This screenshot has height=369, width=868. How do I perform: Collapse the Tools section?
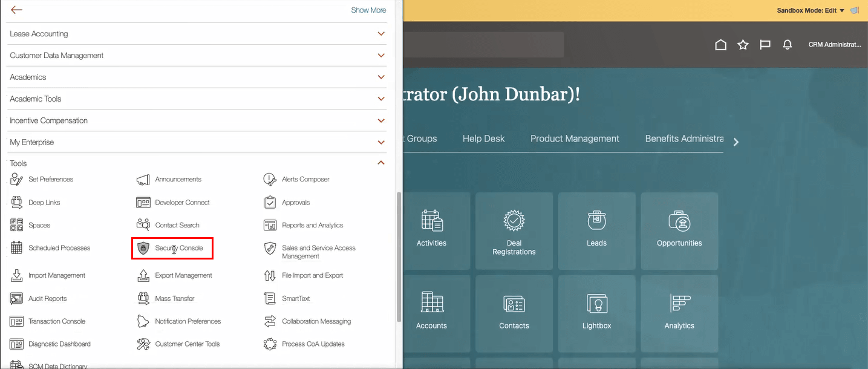tap(381, 163)
